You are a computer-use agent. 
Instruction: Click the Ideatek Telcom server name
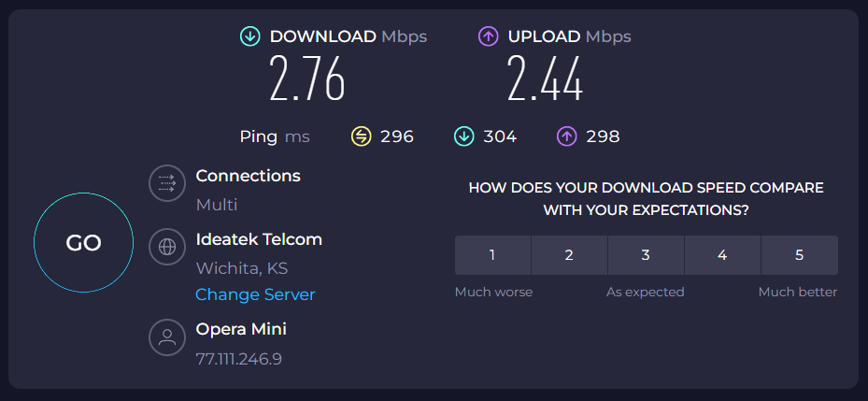click(259, 239)
